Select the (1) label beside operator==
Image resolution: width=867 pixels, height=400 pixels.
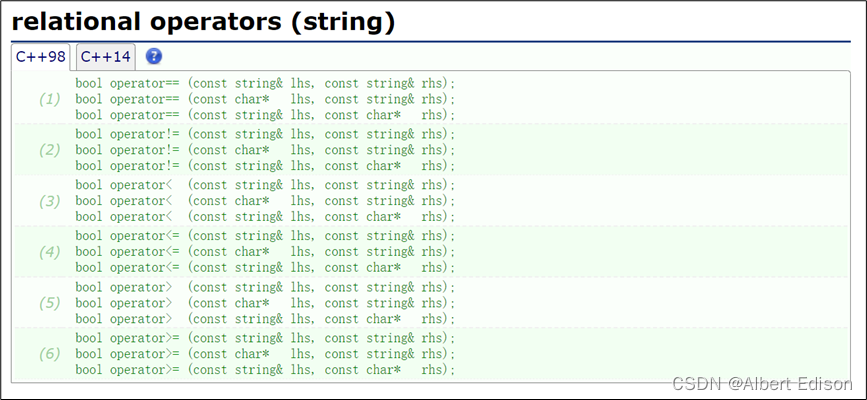49,99
